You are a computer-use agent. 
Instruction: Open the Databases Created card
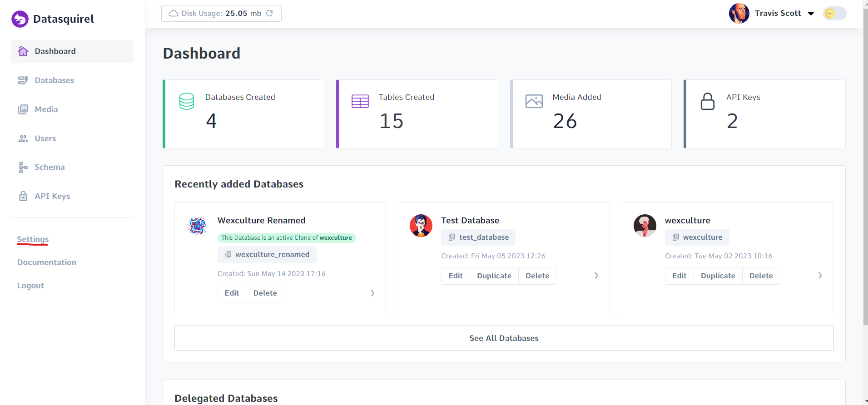(243, 114)
